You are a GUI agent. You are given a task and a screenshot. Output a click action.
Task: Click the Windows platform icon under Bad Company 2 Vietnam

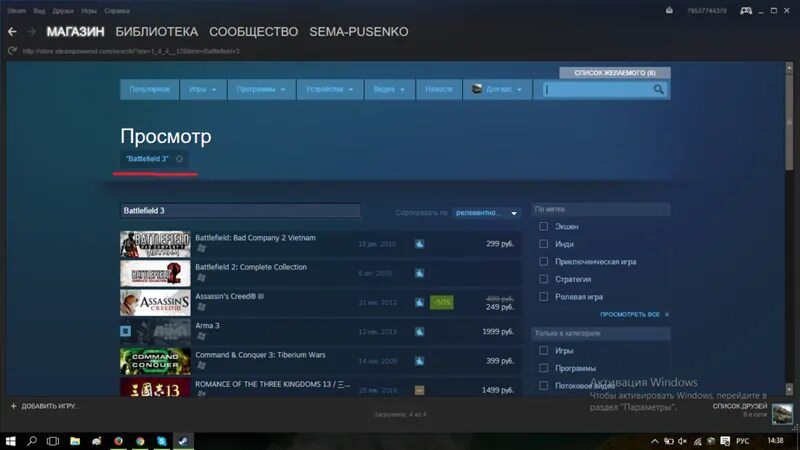(x=202, y=248)
